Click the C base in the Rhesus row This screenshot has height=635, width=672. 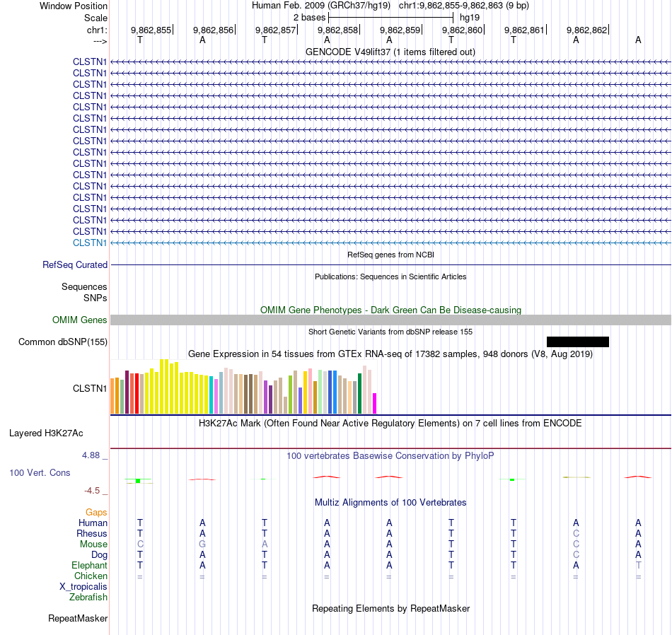(x=576, y=533)
